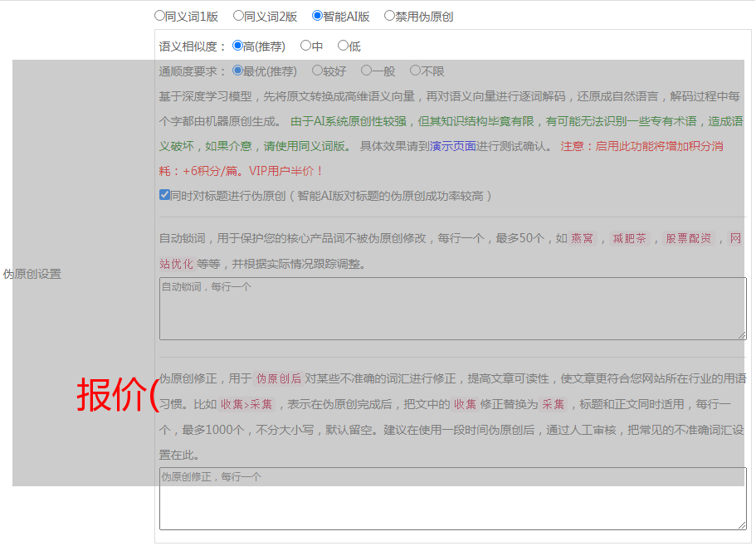Screen dimensions: 756x546
Task: Click the 伪原创修正 text area resize handle
Action: click(x=742, y=525)
